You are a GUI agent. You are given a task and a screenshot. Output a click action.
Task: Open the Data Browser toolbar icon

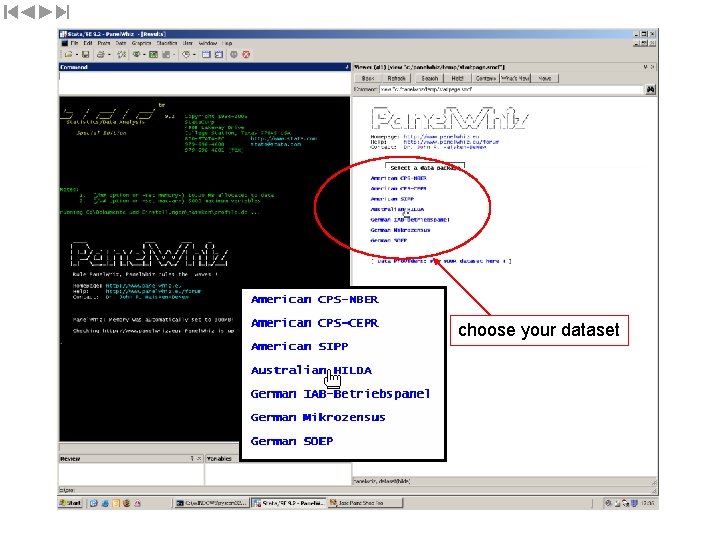219,55
